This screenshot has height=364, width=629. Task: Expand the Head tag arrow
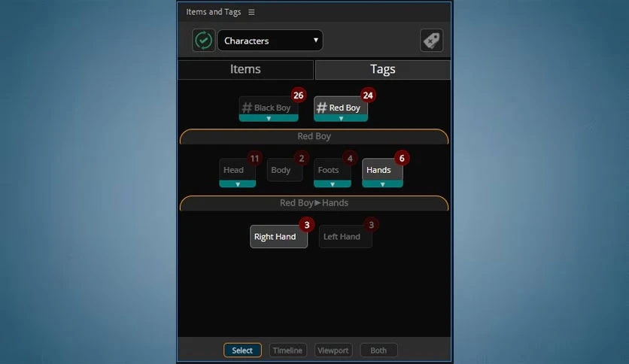[x=238, y=184]
